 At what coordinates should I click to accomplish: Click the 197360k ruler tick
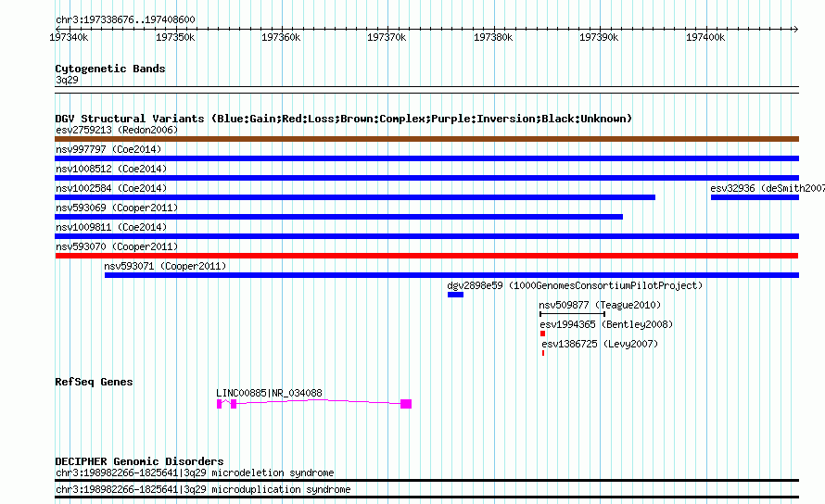tap(281, 37)
